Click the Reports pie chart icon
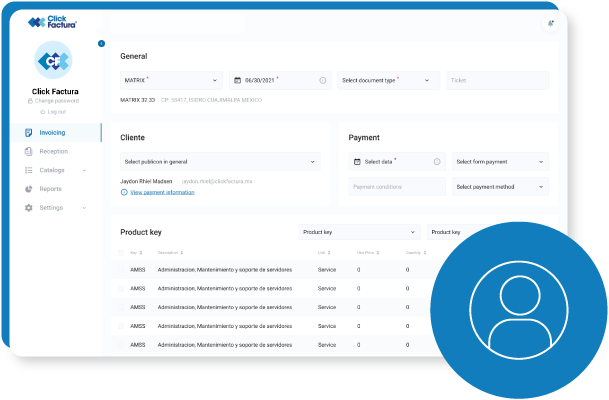The image size is (609, 400). [x=28, y=189]
